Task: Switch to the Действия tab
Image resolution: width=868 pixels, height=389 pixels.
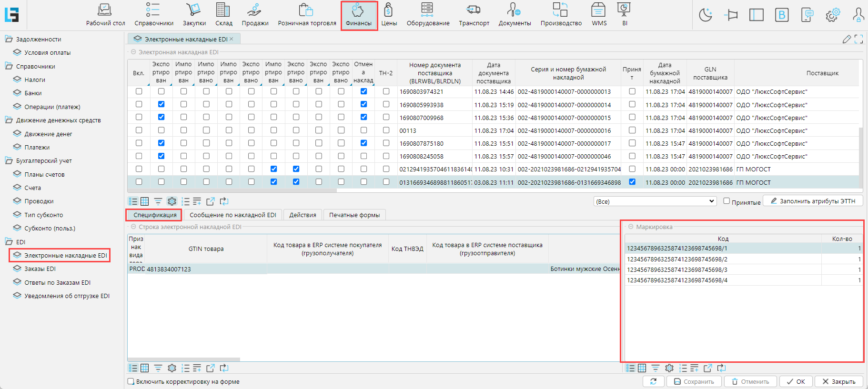Action: tap(303, 215)
